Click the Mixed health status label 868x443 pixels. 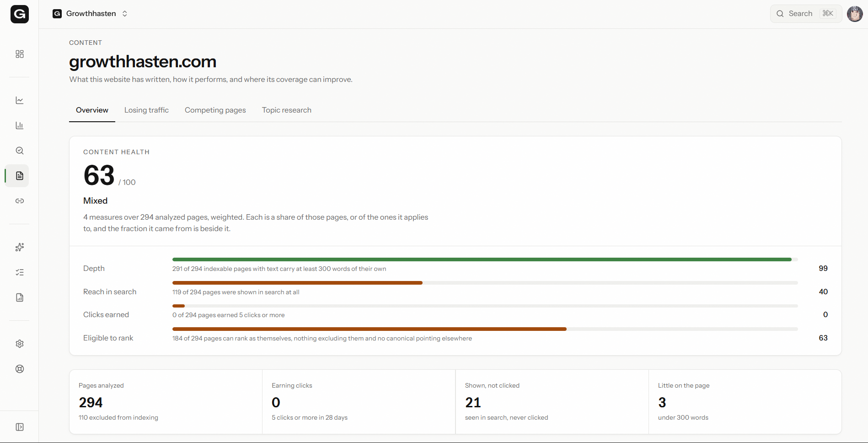(x=95, y=201)
